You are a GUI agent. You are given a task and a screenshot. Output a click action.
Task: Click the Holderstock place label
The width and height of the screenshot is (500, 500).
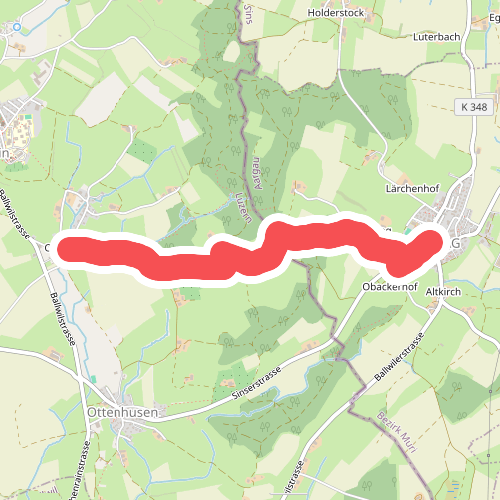(x=336, y=13)
